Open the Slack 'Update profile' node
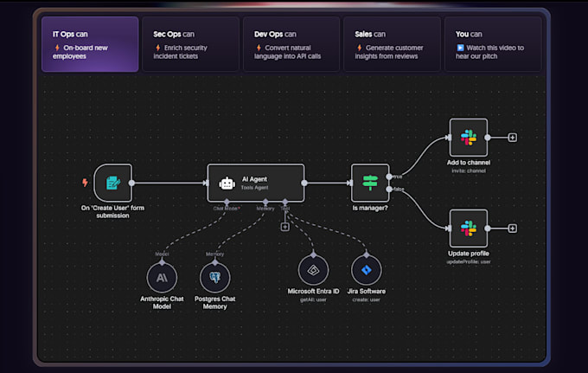 (x=469, y=228)
